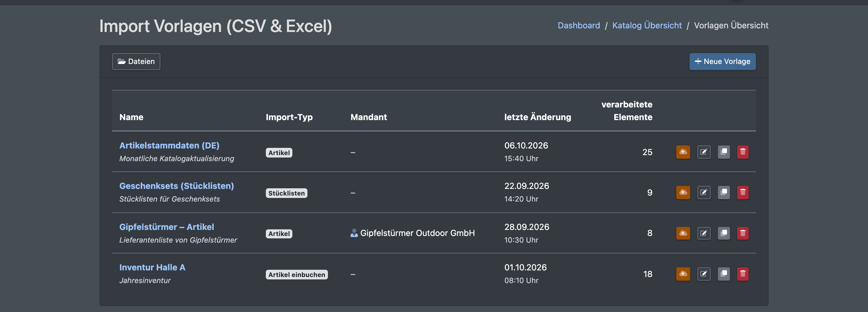Click the Jahresinventur description text
Image resolution: width=868 pixels, height=312 pixels.
[x=145, y=280]
